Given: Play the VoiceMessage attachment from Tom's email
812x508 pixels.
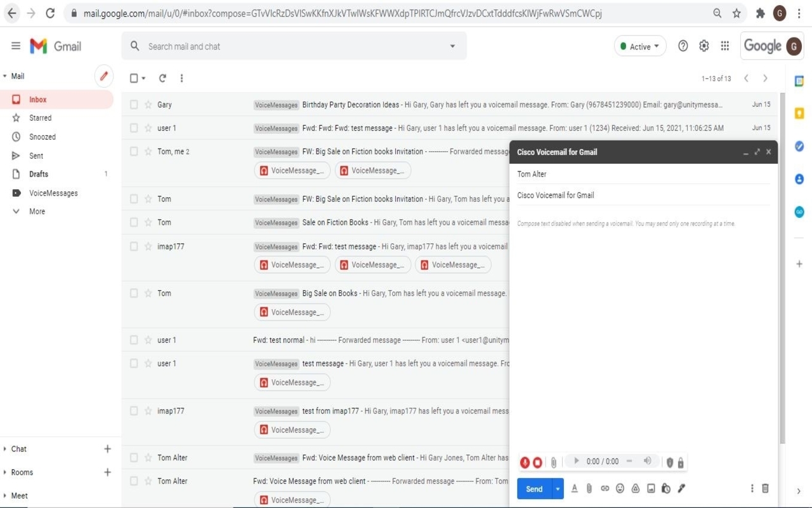Looking at the screenshot, I should point(292,312).
